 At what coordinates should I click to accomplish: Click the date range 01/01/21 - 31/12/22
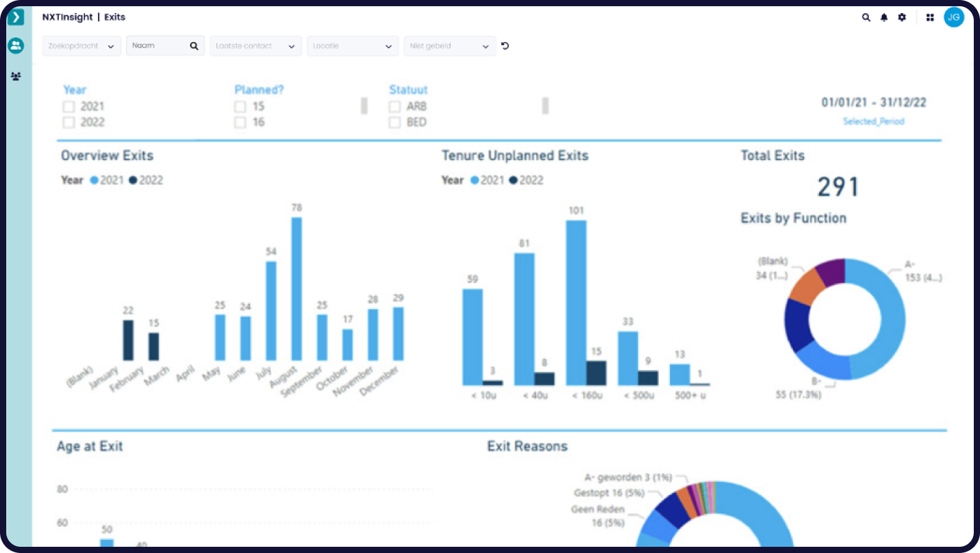[874, 103]
